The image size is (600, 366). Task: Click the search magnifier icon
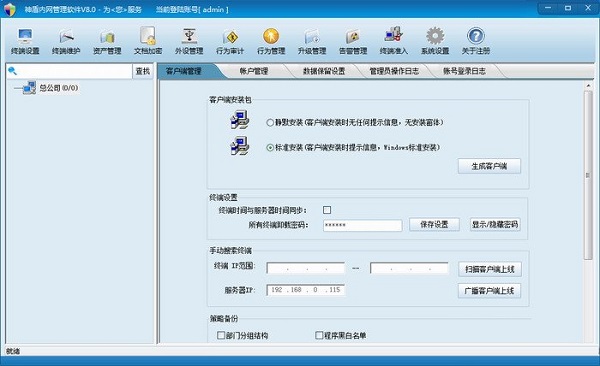[x=12, y=71]
